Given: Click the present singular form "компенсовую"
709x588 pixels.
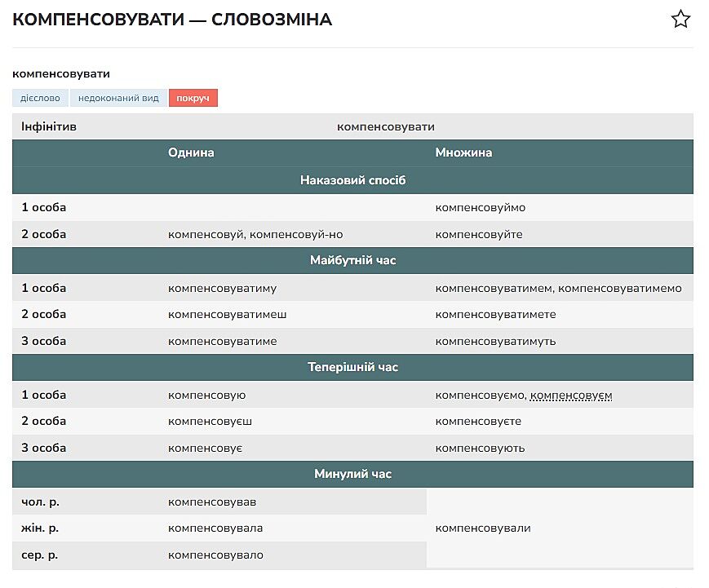Looking at the screenshot, I should click(206, 396).
